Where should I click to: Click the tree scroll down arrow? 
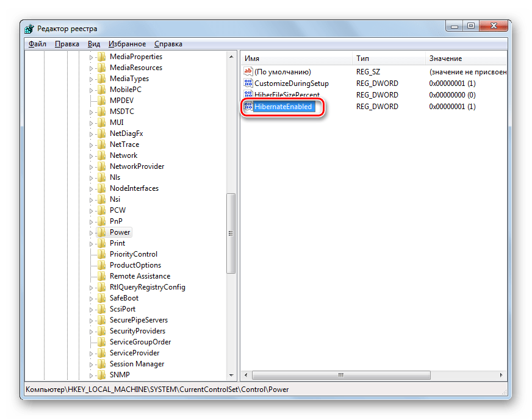coord(231,376)
